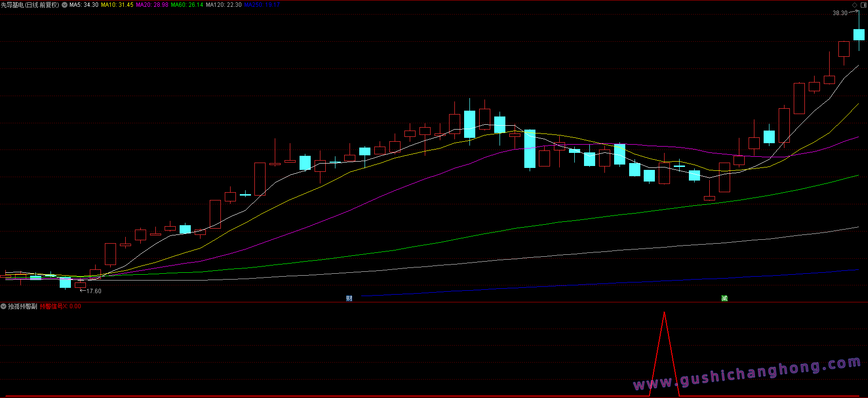868x398 pixels.
Task: Expand the dropdown beside 独孤预警副 indicator
Action: click(4, 306)
